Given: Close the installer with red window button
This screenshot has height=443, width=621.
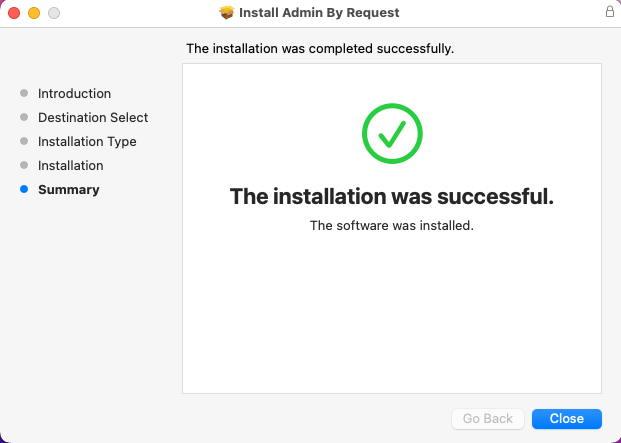Looking at the screenshot, I should point(14,13).
